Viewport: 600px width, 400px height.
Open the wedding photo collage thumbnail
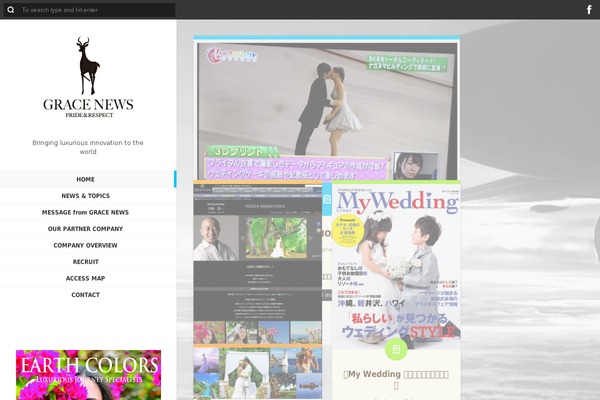[x=258, y=373]
